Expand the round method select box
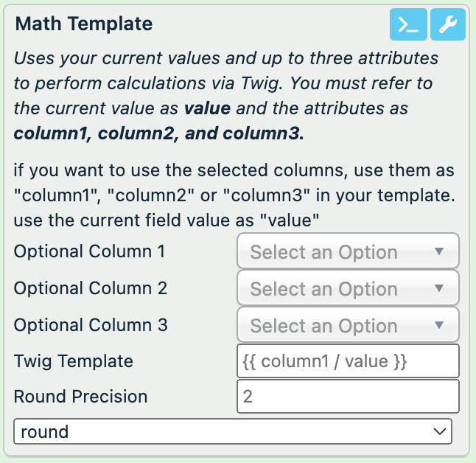 pyautogui.click(x=232, y=431)
